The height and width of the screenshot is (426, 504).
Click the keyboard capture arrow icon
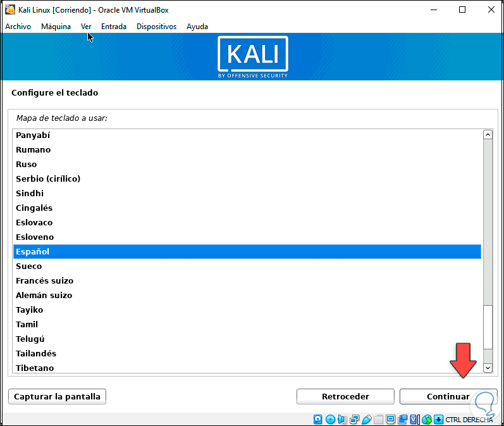(x=438, y=419)
